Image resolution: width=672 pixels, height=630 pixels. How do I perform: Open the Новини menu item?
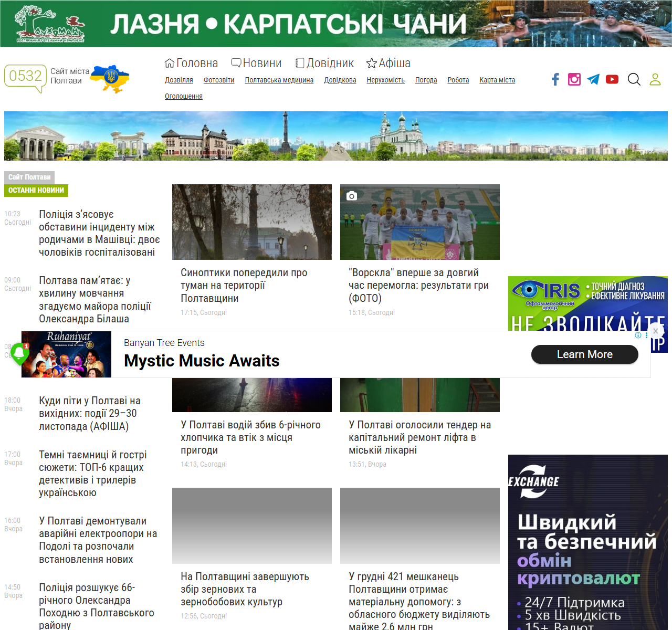click(257, 64)
